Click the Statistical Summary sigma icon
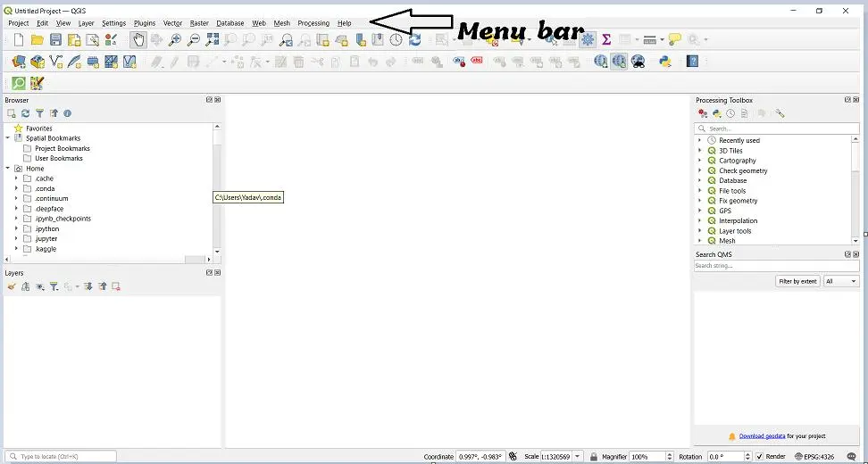The width and height of the screenshot is (868, 464). click(606, 40)
